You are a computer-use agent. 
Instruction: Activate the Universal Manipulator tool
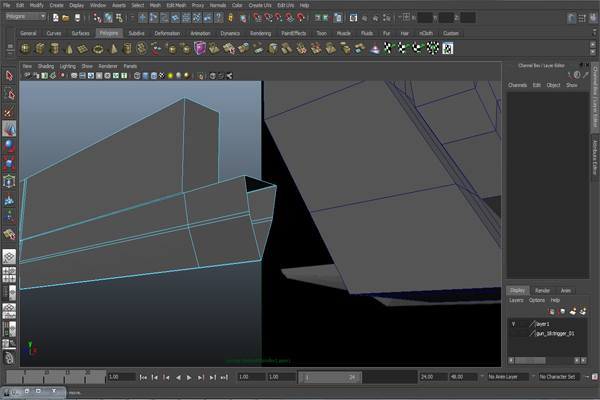pyautogui.click(x=9, y=181)
